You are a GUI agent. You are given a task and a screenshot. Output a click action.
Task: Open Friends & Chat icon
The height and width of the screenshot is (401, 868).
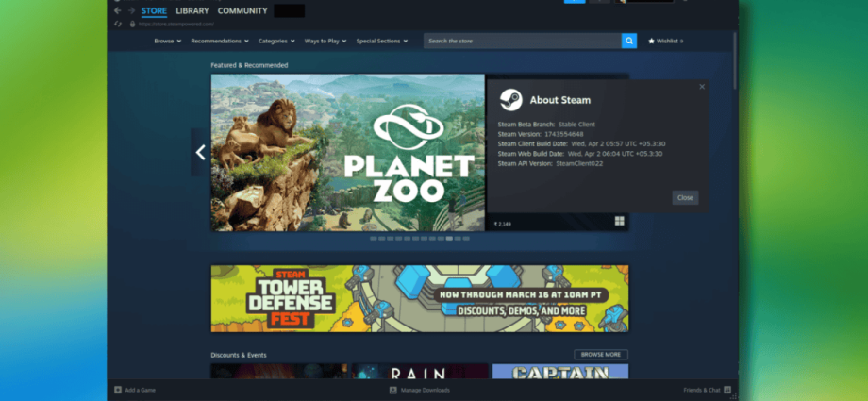pos(727,390)
